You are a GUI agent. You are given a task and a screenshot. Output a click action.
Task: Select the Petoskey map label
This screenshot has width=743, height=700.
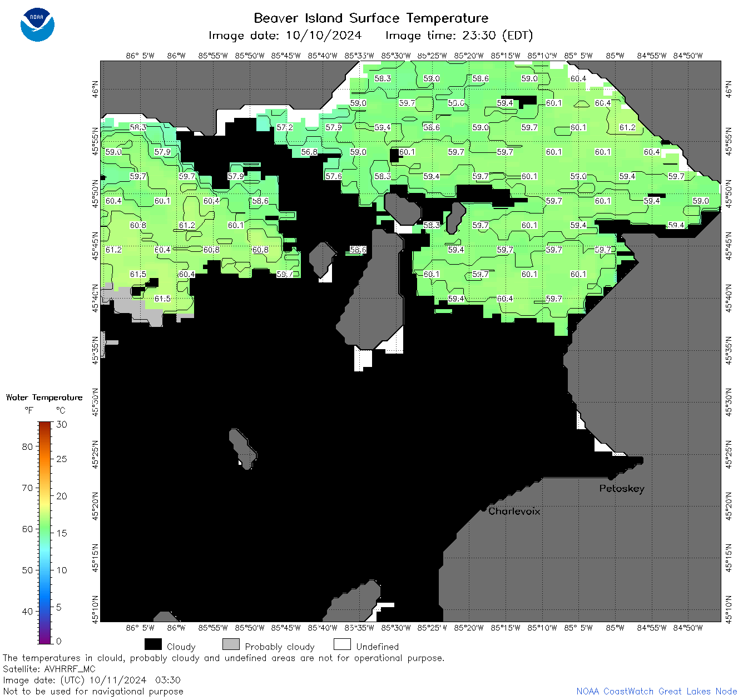click(x=622, y=489)
